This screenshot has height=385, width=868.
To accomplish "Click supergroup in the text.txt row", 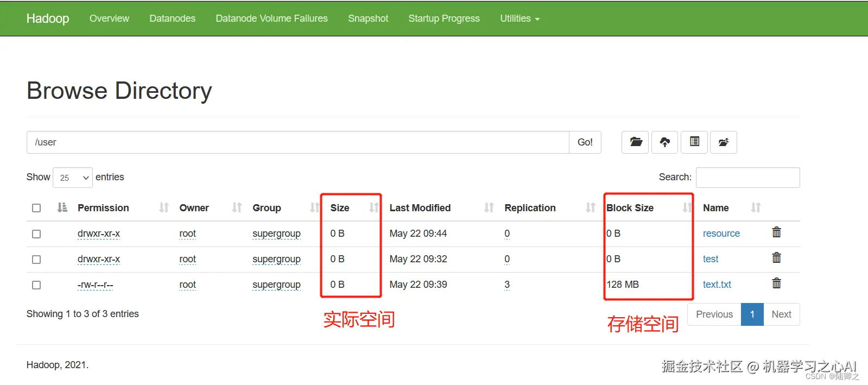I will click(276, 285).
